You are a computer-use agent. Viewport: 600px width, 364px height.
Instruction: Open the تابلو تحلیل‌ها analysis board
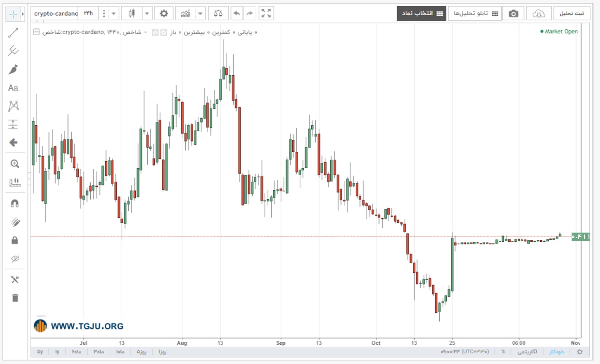click(475, 13)
